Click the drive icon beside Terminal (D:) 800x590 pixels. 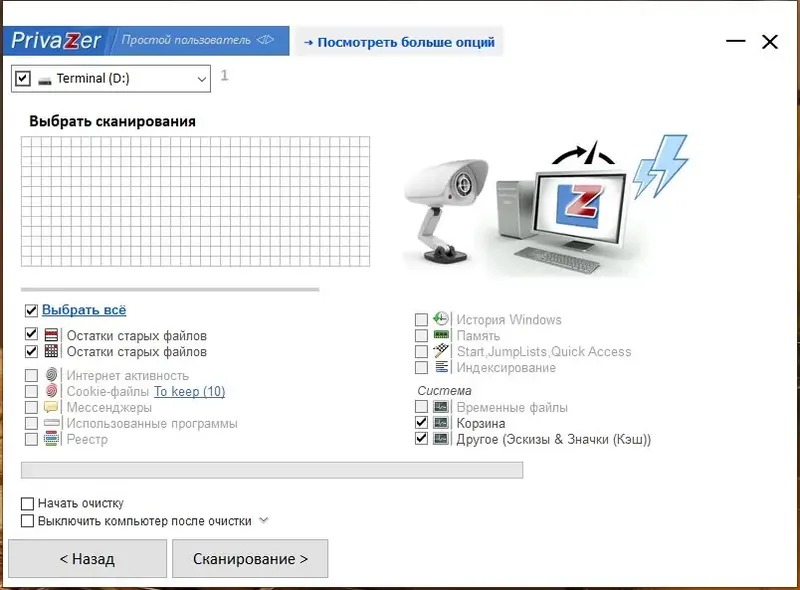[x=45, y=80]
